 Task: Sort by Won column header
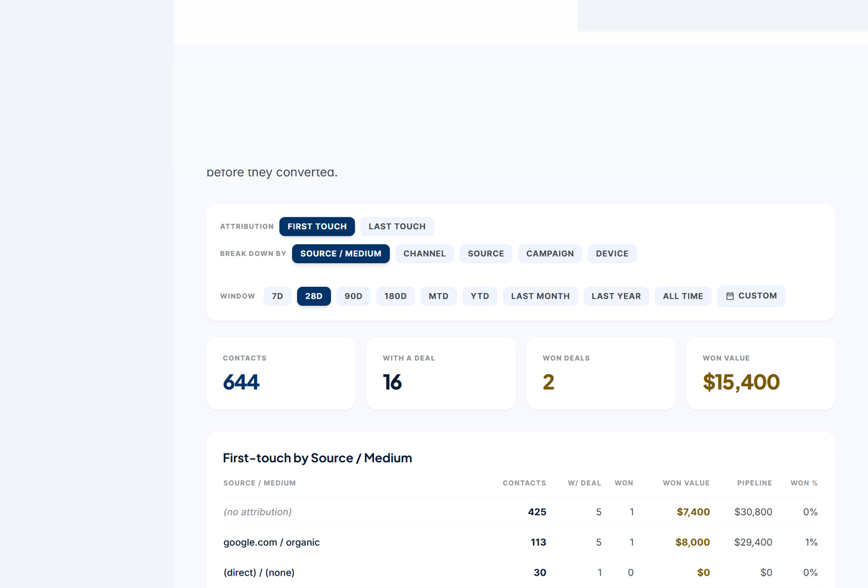point(624,483)
